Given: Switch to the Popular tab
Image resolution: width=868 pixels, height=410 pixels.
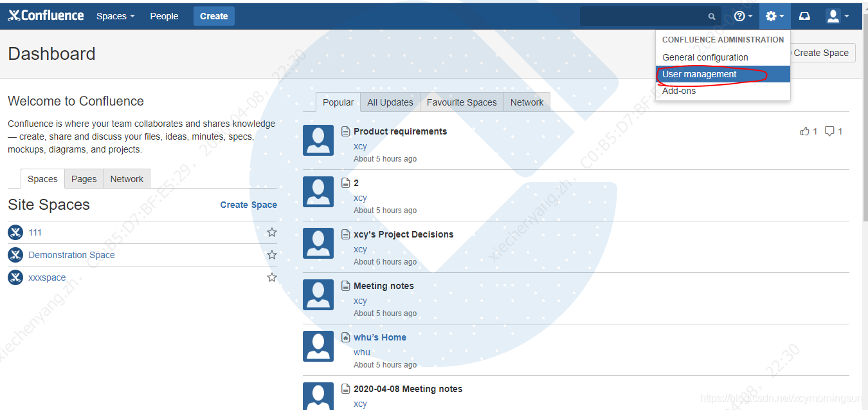Looking at the screenshot, I should tap(338, 102).
